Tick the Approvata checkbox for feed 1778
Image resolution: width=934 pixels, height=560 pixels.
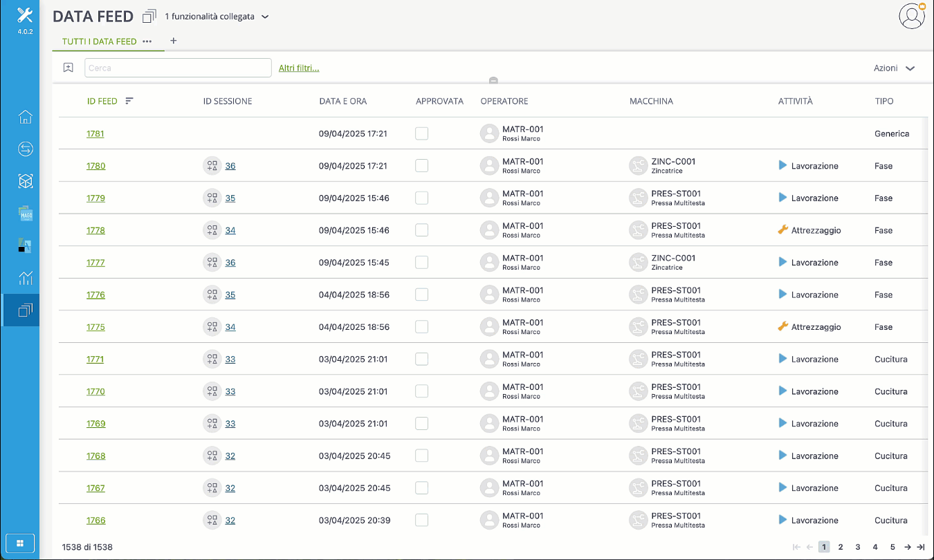tap(421, 230)
